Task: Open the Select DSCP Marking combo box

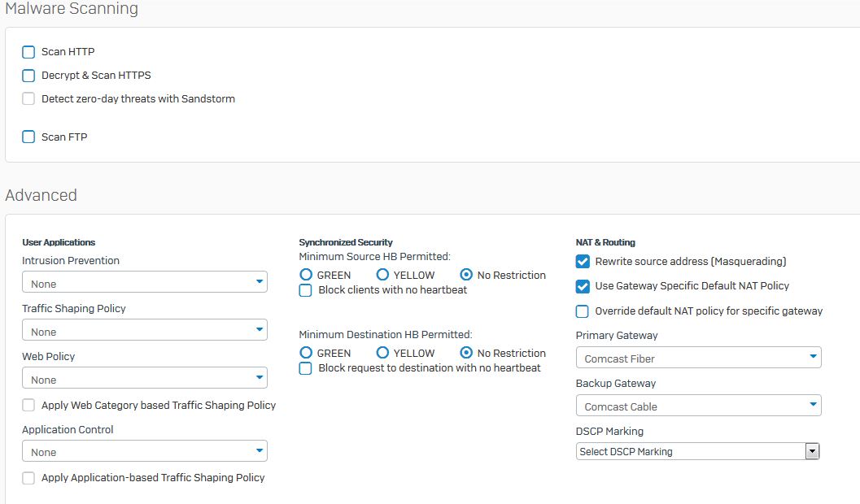Action: click(x=697, y=451)
